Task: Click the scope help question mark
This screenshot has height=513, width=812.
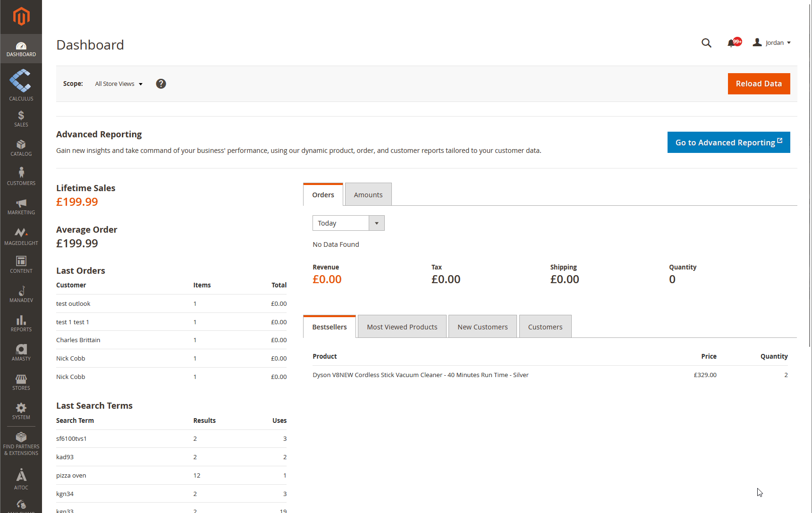Action: (161, 84)
